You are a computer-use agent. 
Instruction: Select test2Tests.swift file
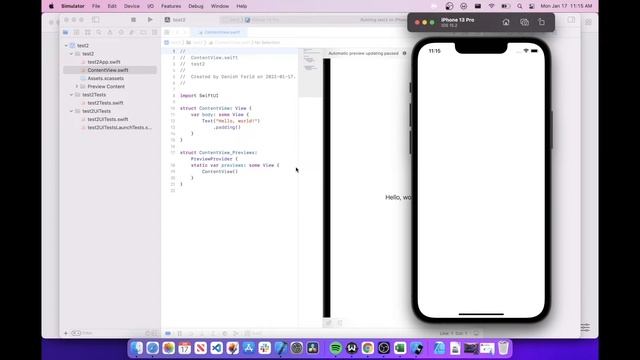tap(105, 103)
